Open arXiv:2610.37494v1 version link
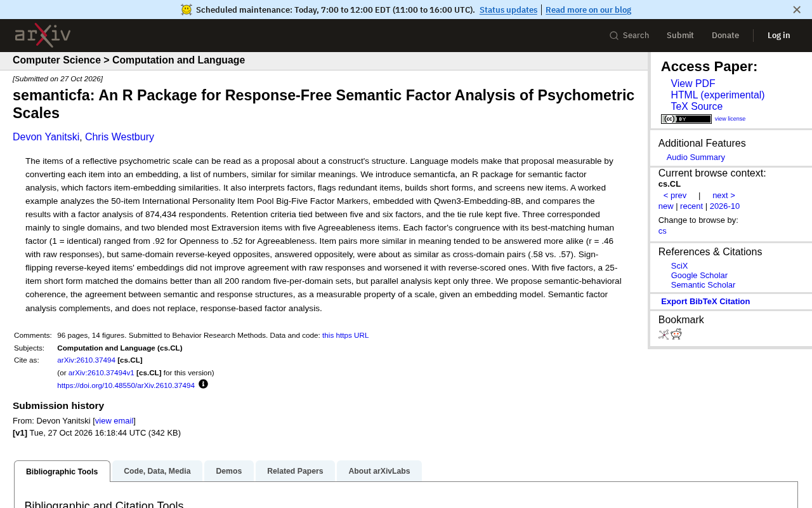This screenshot has height=508, width=812. [x=101, y=373]
